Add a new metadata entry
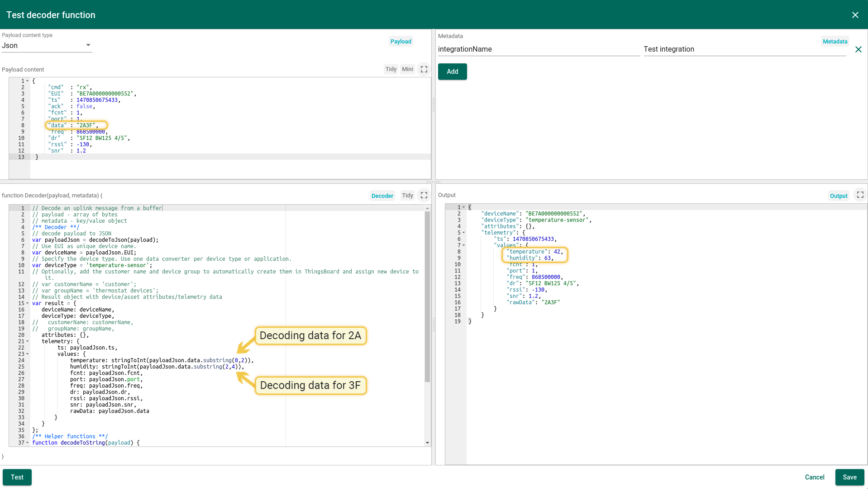 [452, 72]
